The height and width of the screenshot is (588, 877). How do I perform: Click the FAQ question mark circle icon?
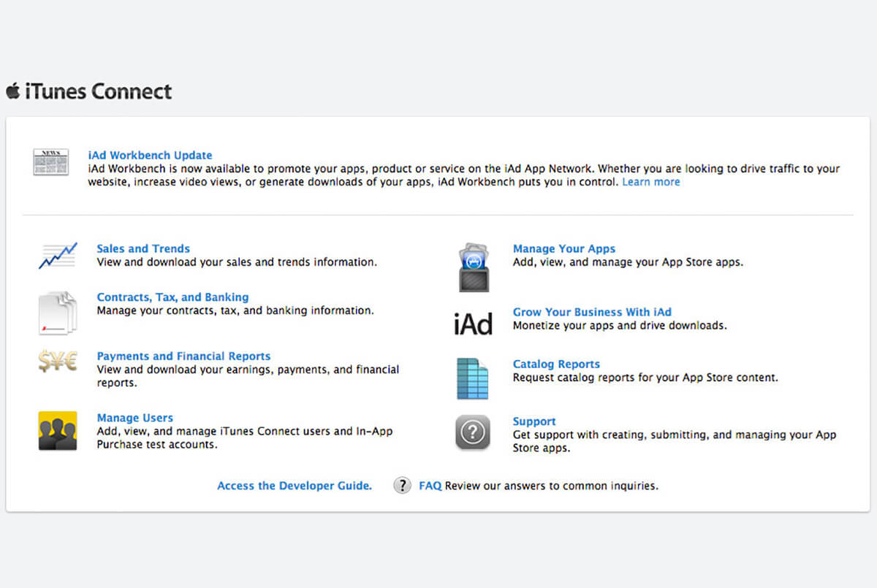tap(402, 485)
